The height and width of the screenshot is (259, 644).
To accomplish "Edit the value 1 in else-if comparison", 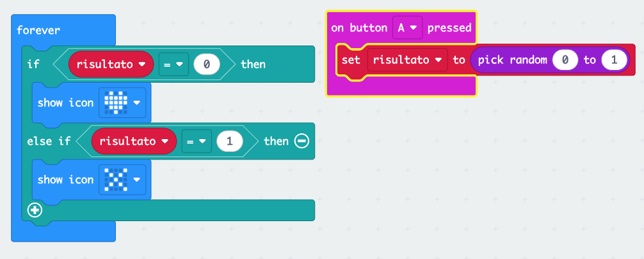I will pyautogui.click(x=229, y=141).
